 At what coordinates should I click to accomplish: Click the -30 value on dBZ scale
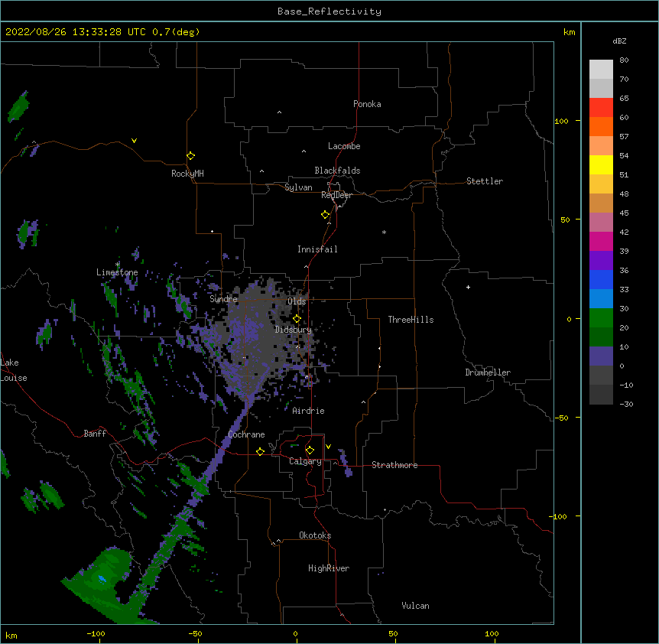[x=626, y=404]
